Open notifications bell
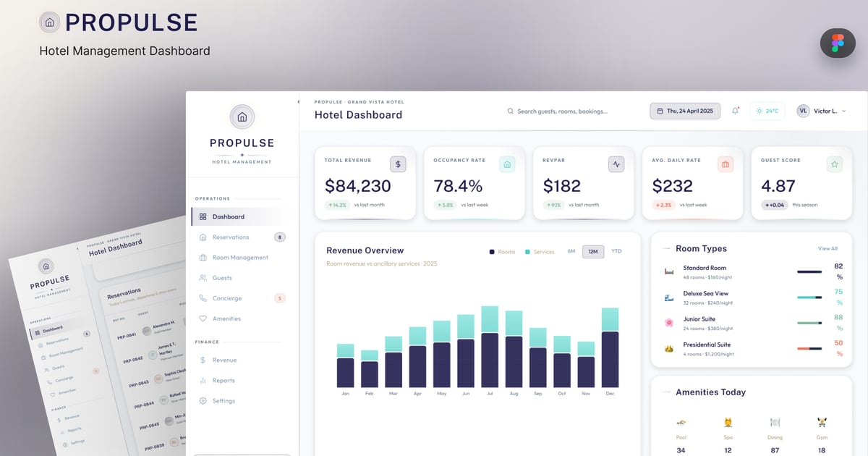 coord(736,111)
